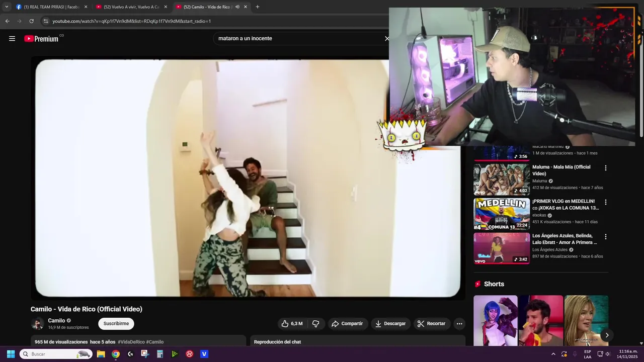The image size is (644, 362).
Task: Download the video with Descargar
Action: 390,324
